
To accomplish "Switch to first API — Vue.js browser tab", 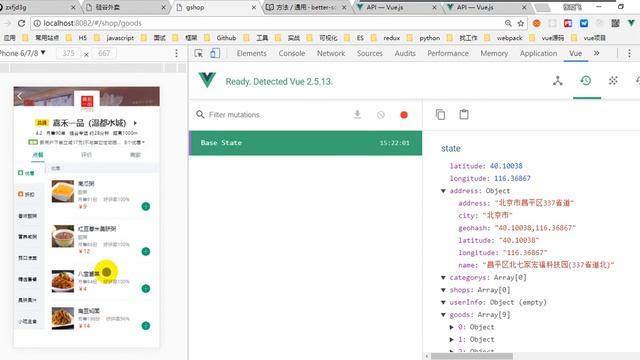I will (396, 7).
